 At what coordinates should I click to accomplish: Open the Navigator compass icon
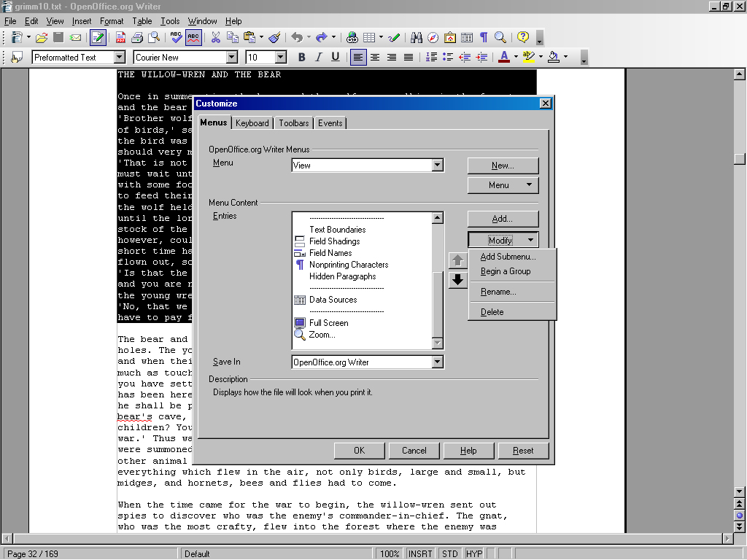click(x=433, y=38)
